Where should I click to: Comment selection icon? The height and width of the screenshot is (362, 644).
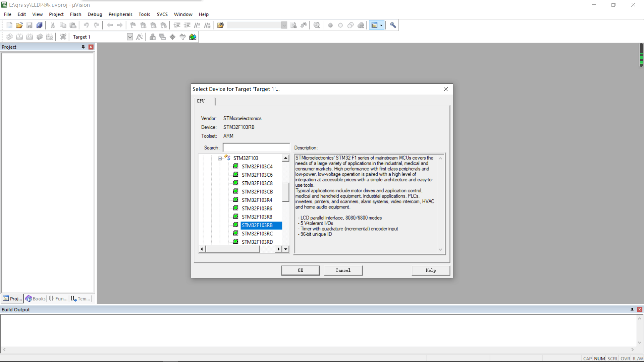[197, 25]
